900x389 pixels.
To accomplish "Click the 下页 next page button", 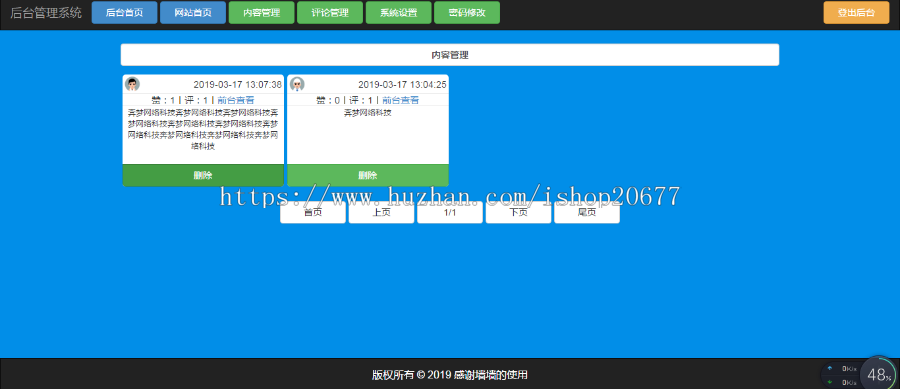I will 518,213.
